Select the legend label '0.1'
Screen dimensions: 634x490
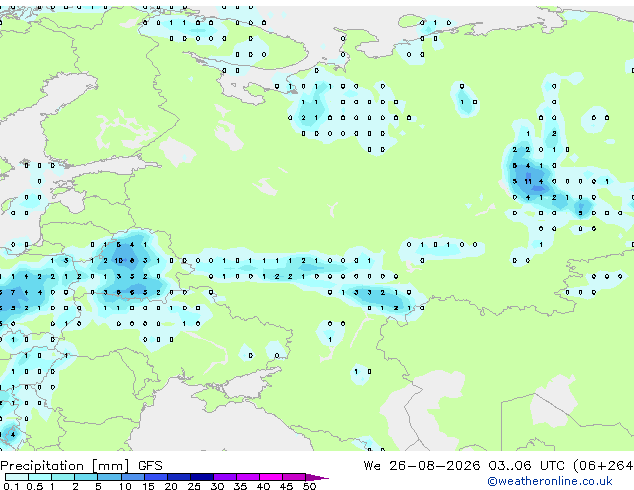11,486
